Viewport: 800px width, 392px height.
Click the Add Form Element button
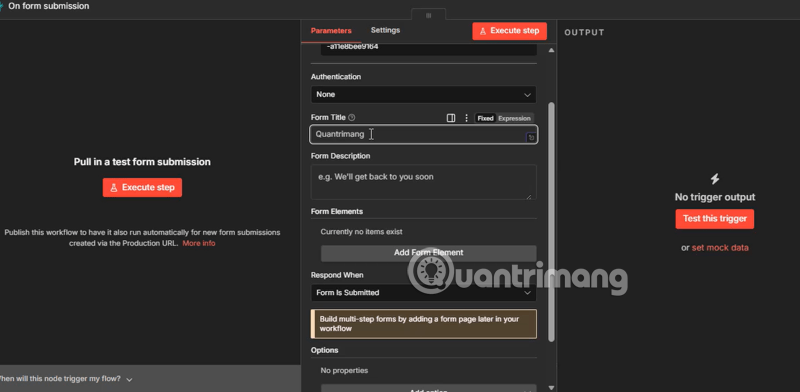(x=429, y=253)
